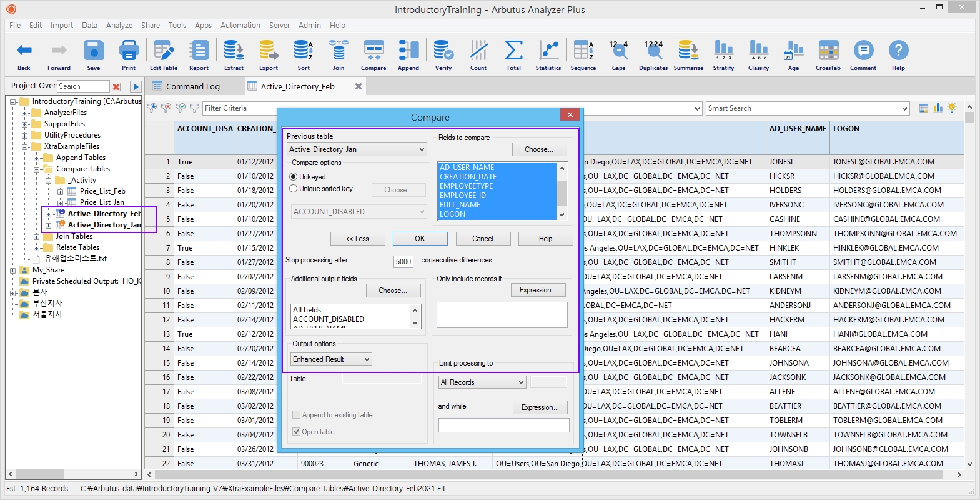Select the Export tool
The height and width of the screenshot is (500, 980).
[269, 56]
